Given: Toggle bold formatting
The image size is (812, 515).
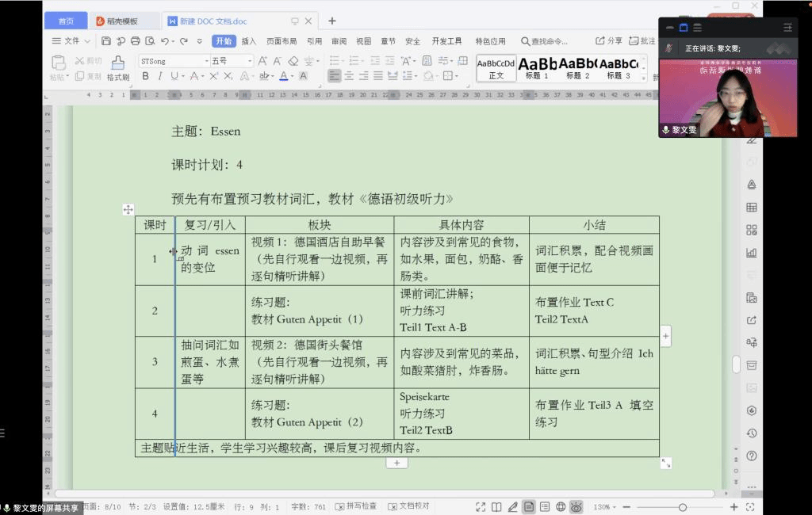Looking at the screenshot, I should (145, 76).
